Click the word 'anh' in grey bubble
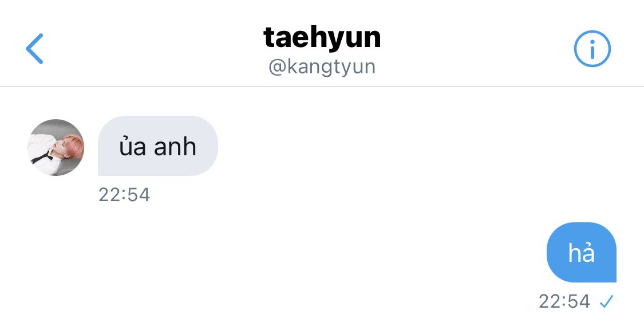This screenshot has height=318, width=644. pos(175,147)
